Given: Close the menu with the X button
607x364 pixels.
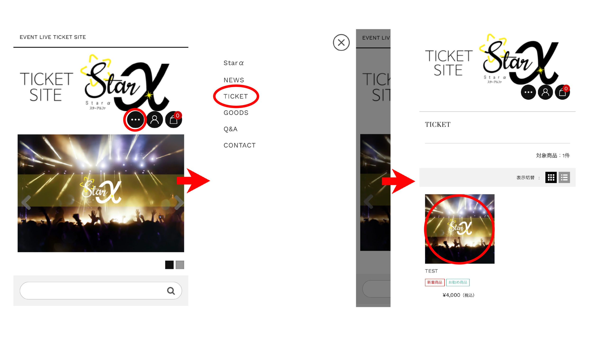Looking at the screenshot, I should pos(341,42).
